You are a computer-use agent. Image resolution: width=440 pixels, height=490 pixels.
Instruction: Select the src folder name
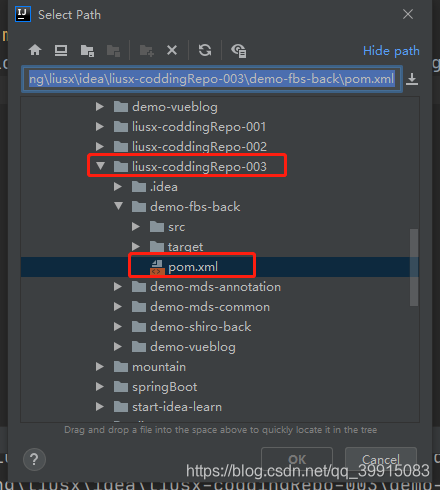click(176, 227)
